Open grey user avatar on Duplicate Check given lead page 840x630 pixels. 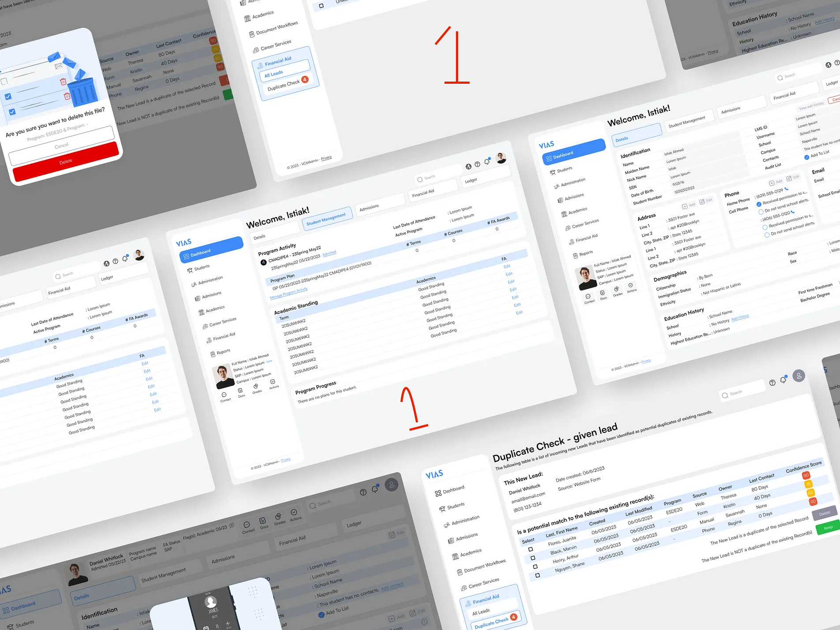click(799, 376)
